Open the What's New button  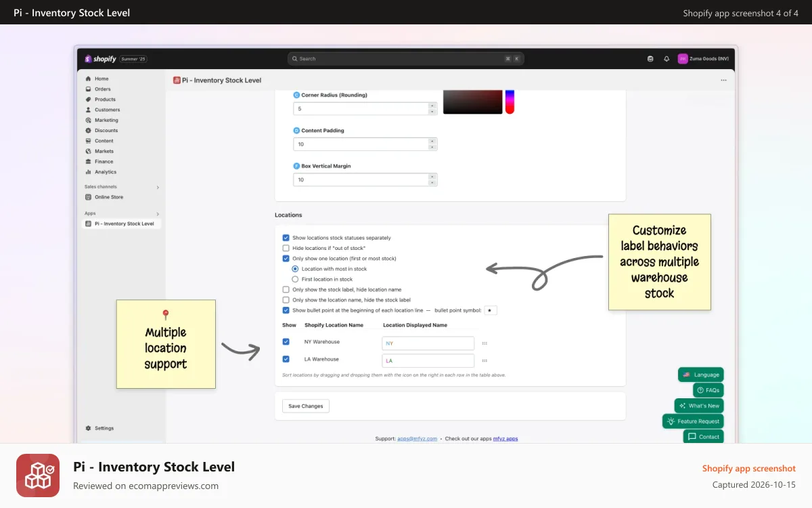[699, 406]
